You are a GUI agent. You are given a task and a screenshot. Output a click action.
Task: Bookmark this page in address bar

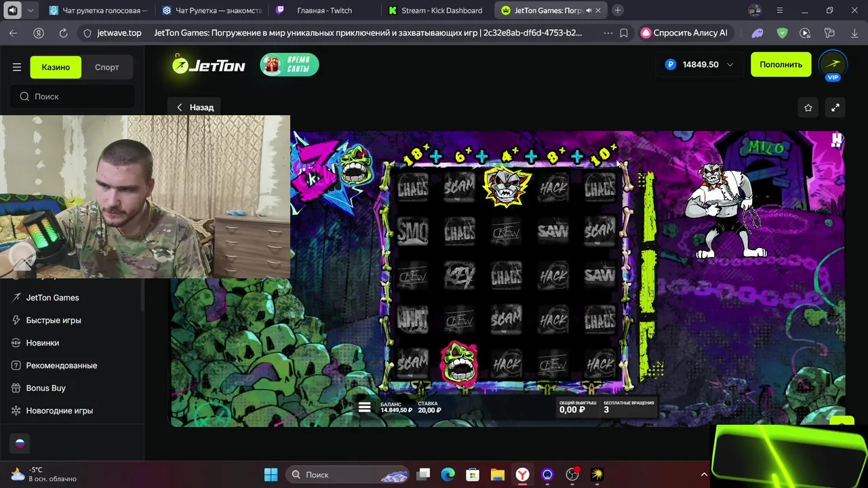click(x=624, y=33)
